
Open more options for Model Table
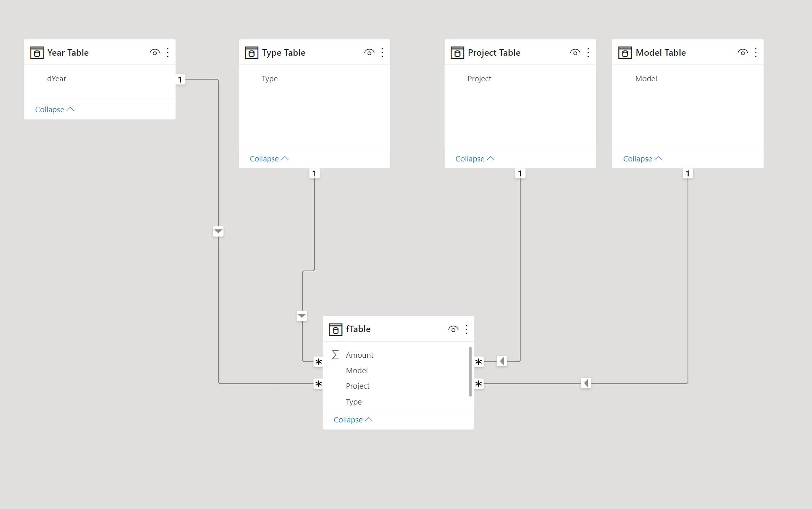coord(756,52)
